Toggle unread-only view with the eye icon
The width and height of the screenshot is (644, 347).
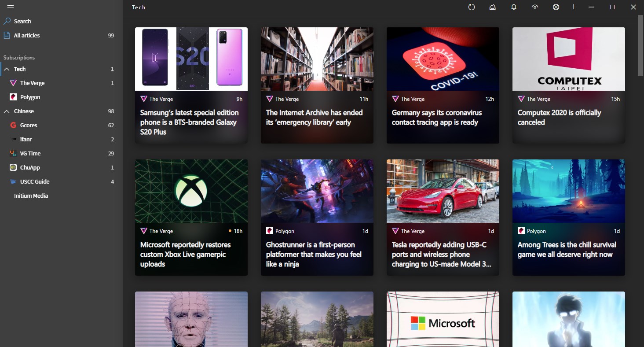tap(534, 7)
